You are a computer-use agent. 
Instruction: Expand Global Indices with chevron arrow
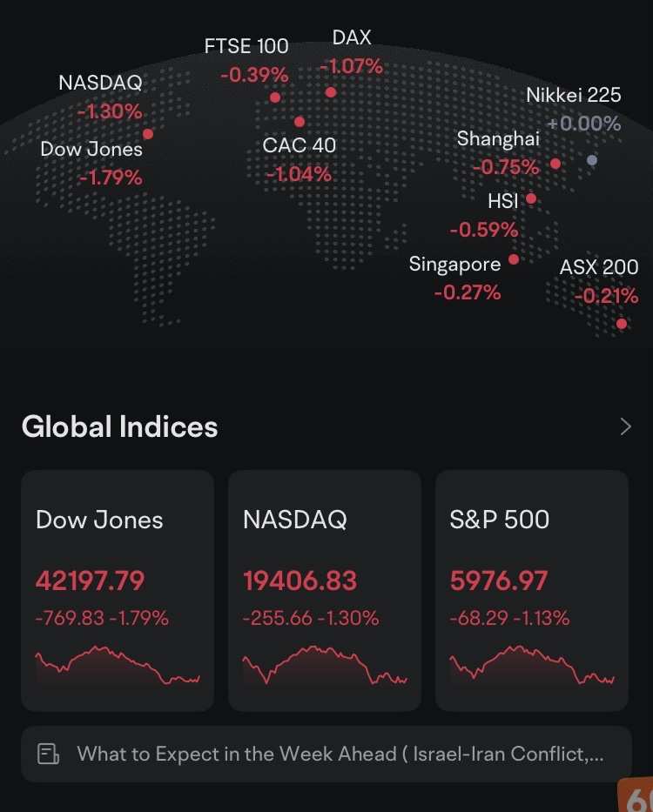point(626,426)
